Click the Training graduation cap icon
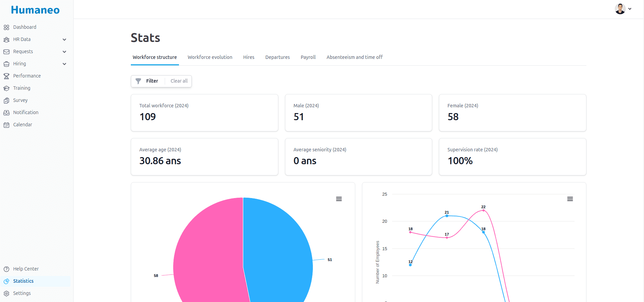Image resolution: width=644 pixels, height=302 pixels. tap(6, 88)
